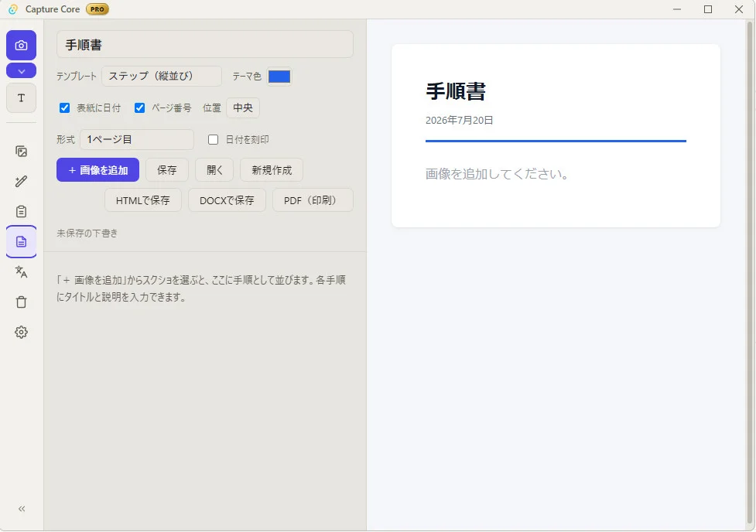The height and width of the screenshot is (532, 756).
Task: Pick the テーマ色 blue color swatch
Action: pos(279,77)
